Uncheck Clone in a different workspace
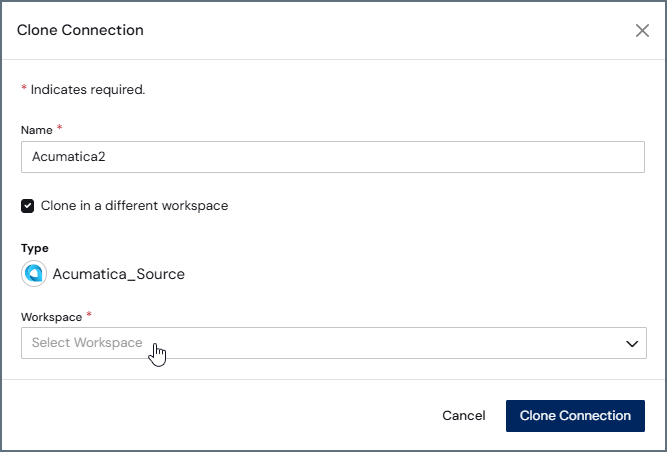Image resolution: width=667 pixels, height=452 pixels. [x=28, y=206]
